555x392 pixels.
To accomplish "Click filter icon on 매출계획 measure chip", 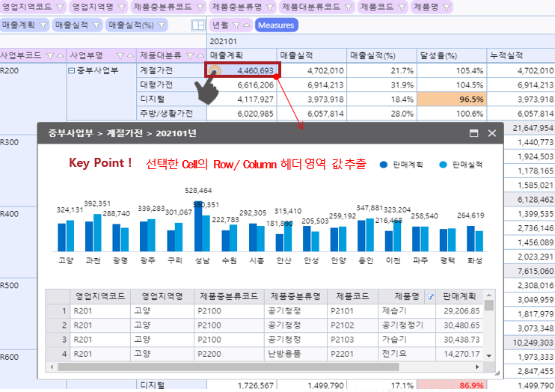I will coord(41,25).
